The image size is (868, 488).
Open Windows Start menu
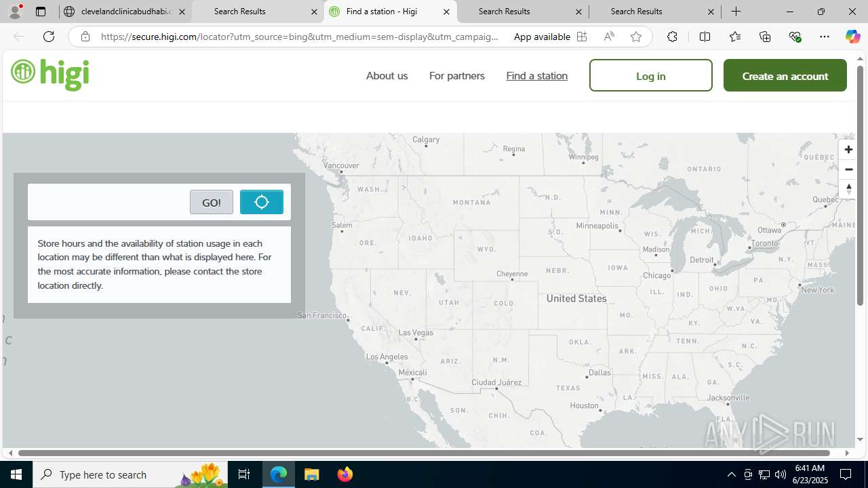point(16,474)
